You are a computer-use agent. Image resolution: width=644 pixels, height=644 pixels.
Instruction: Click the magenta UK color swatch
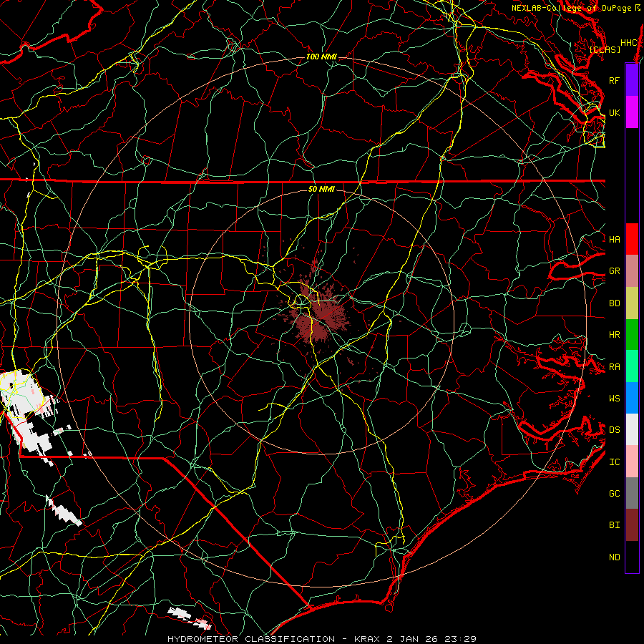[632, 112]
